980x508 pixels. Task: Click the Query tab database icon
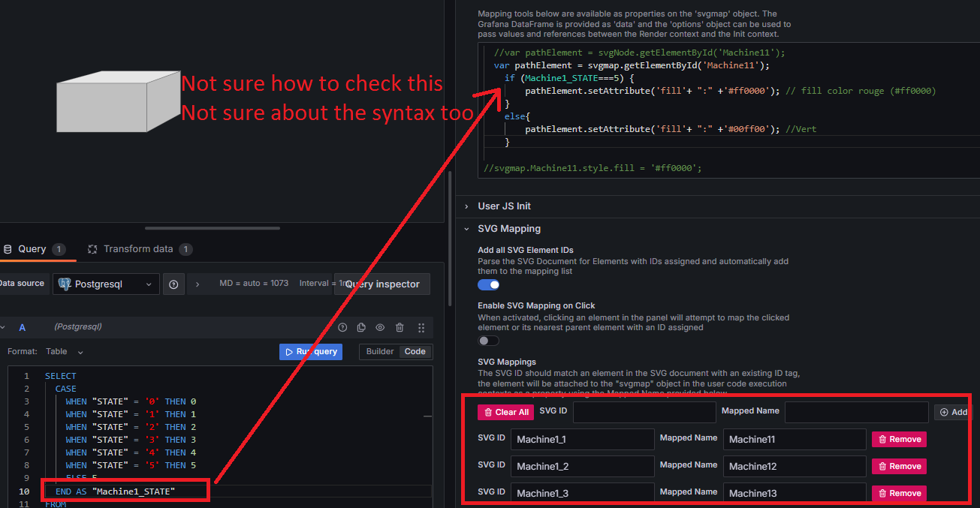click(8, 249)
